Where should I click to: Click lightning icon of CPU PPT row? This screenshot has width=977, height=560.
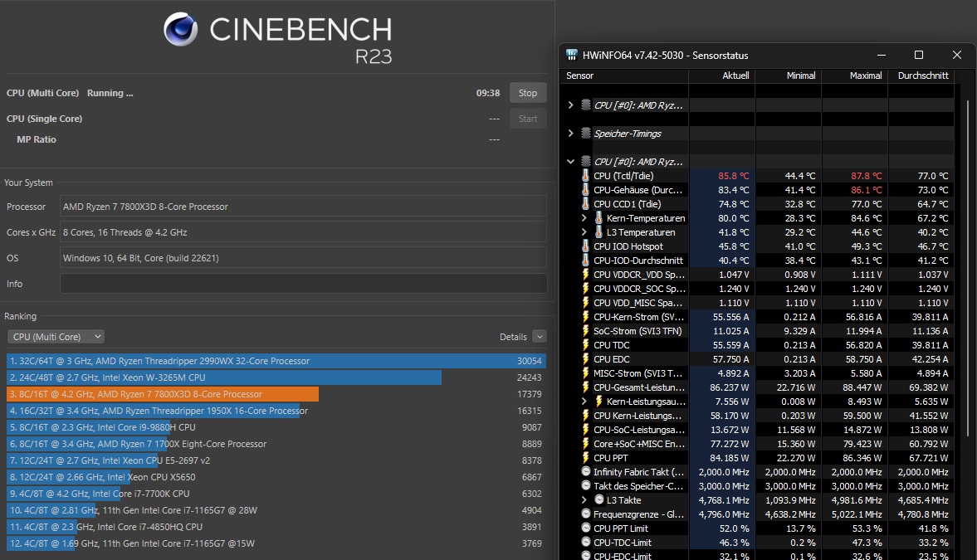click(586, 458)
